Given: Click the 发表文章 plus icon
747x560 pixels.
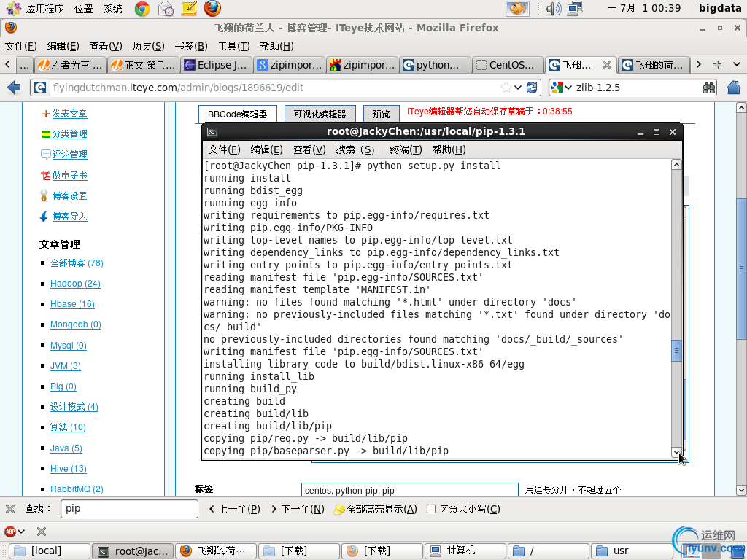Looking at the screenshot, I should (x=46, y=113).
